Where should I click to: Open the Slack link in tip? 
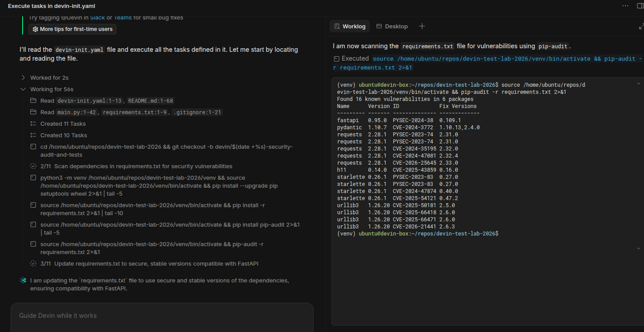[x=97, y=18]
